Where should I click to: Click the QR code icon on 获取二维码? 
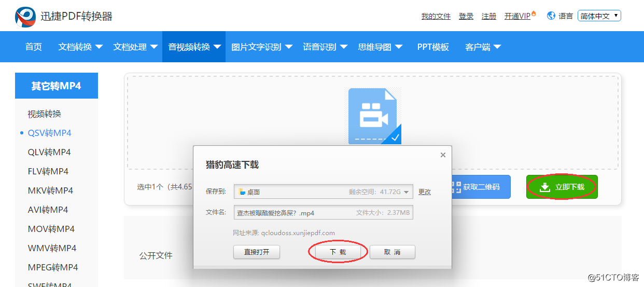pos(456,187)
